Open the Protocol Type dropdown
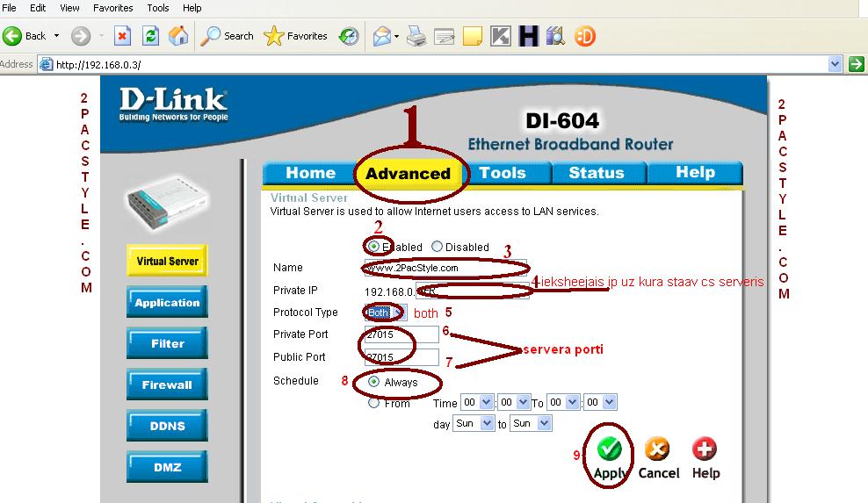The width and height of the screenshot is (868, 503). [x=386, y=313]
